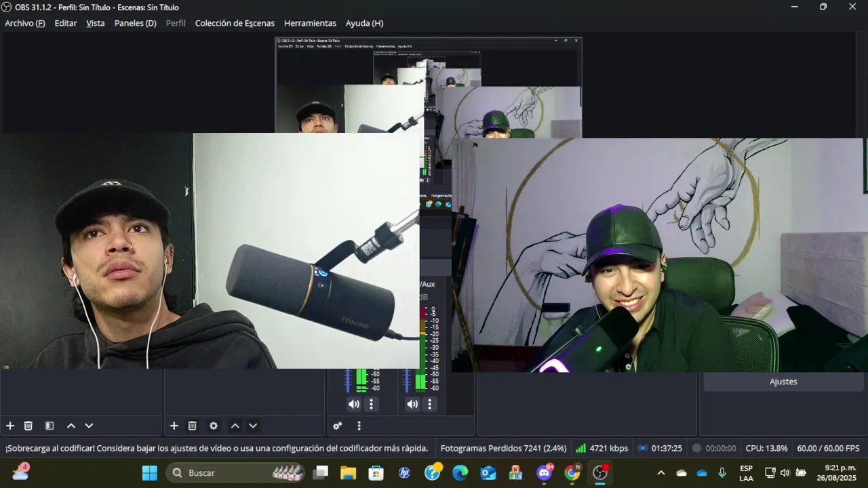This screenshot has height=488, width=868.
Task: Move scene down with the Scenes panel arrow
Action: (89, 426)
